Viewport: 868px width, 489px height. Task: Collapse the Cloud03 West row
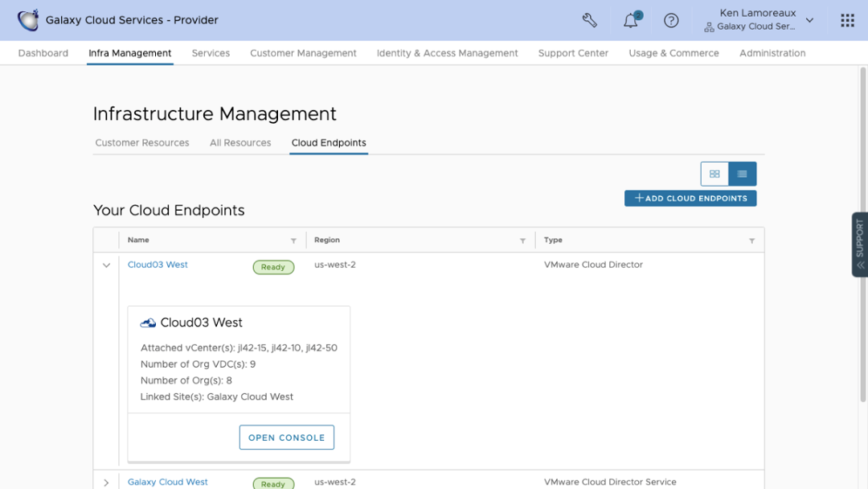point(106,265)
